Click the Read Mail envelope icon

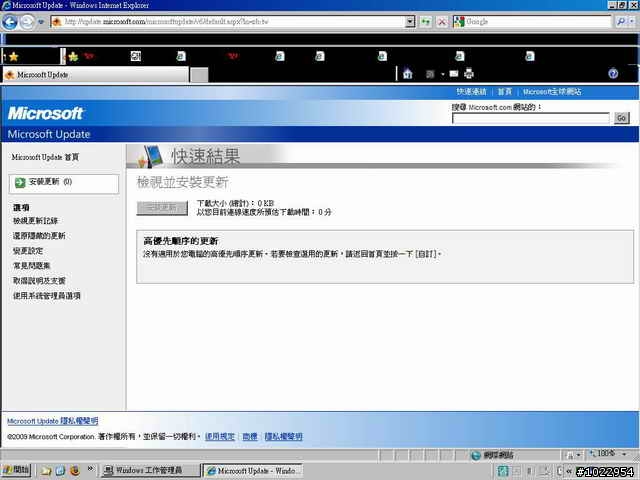(454, 74)
